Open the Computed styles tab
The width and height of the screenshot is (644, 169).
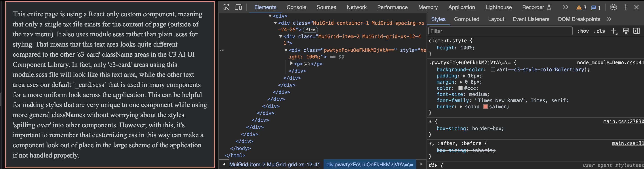467,19
